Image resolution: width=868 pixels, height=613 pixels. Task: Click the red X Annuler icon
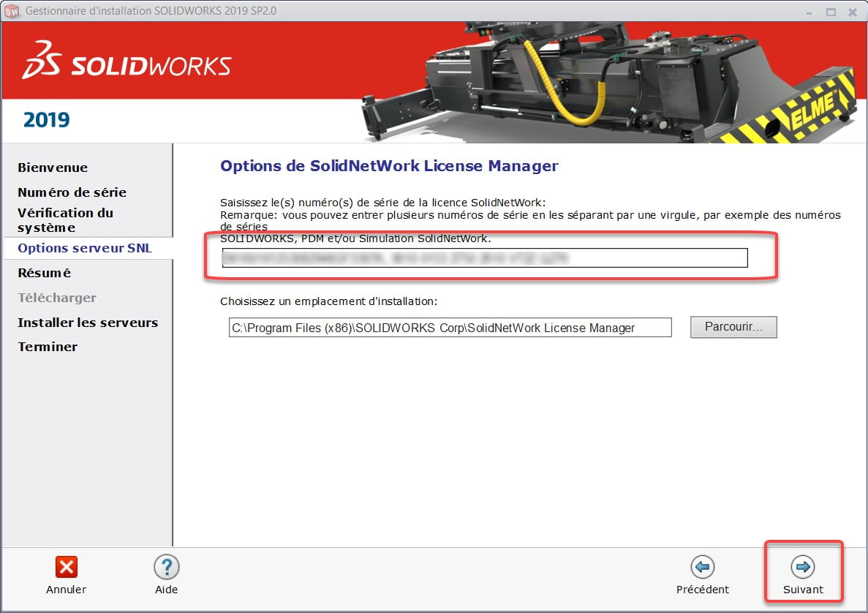pyautogui.click(x=67, y=567)
